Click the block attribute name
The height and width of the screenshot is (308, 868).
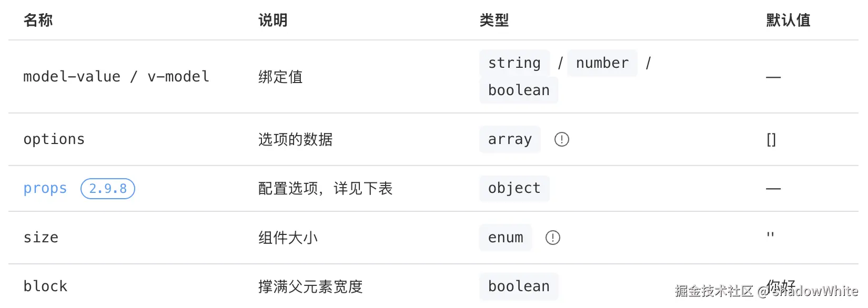[45, 286]
